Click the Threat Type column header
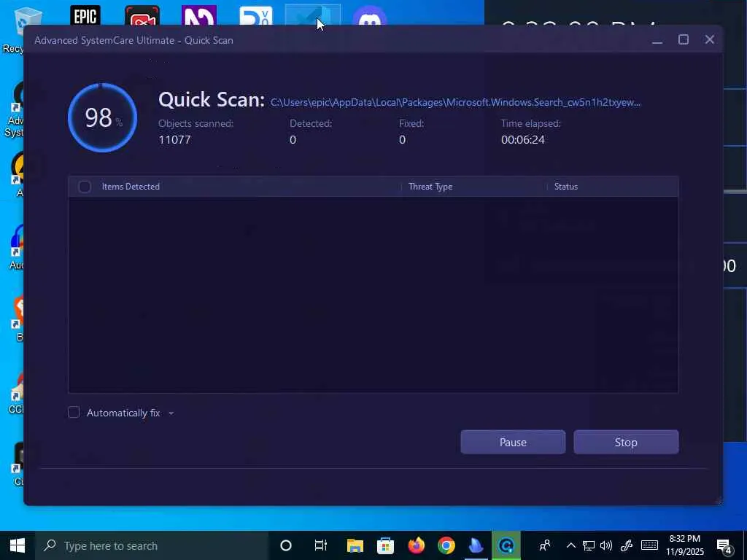 tap(430, 187)
